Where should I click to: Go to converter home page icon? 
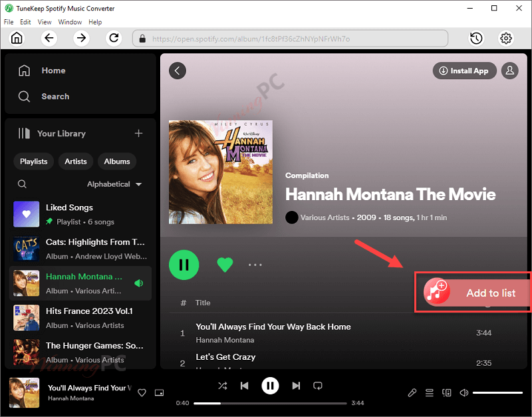(x=17, y=38)
